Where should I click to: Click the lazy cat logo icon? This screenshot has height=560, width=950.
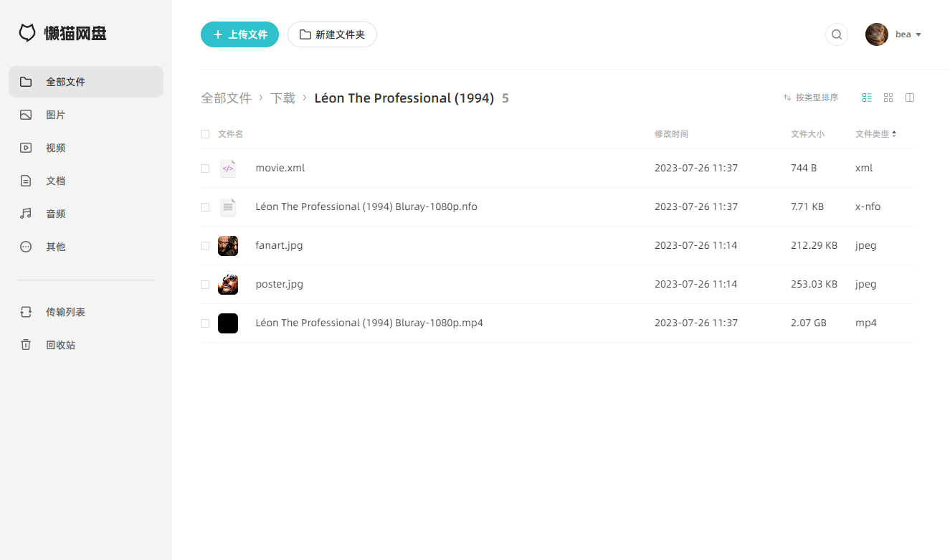[27, 33]
